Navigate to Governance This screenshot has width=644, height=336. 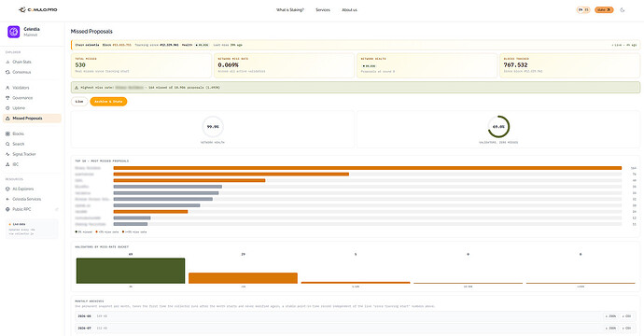[22, 98]
